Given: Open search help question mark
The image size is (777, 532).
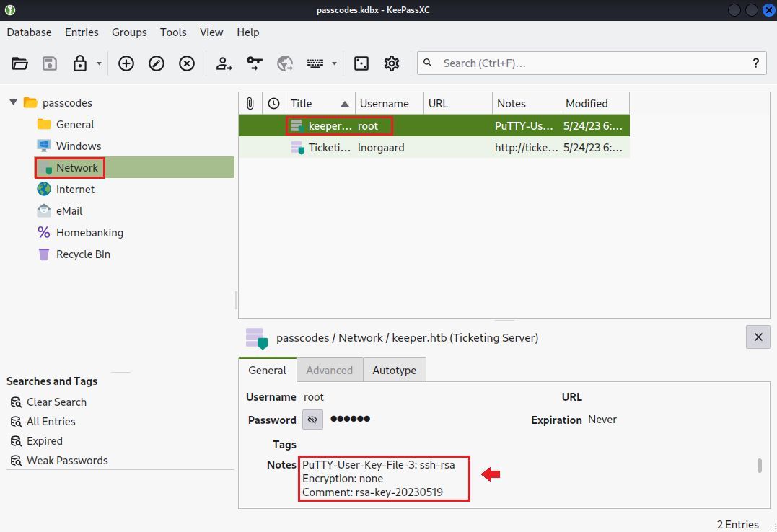Looking at the screenshot, I should [x=755, y=63].
